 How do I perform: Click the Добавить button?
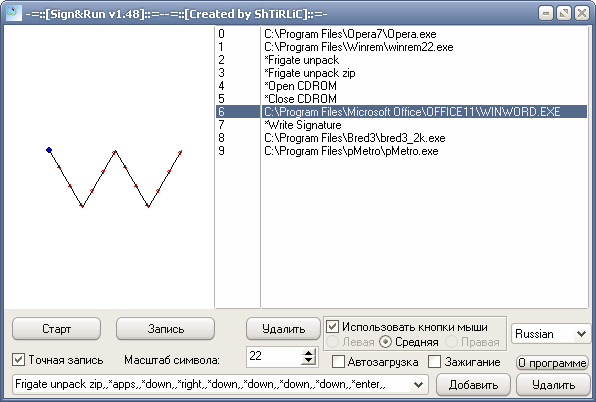point(473,385)
